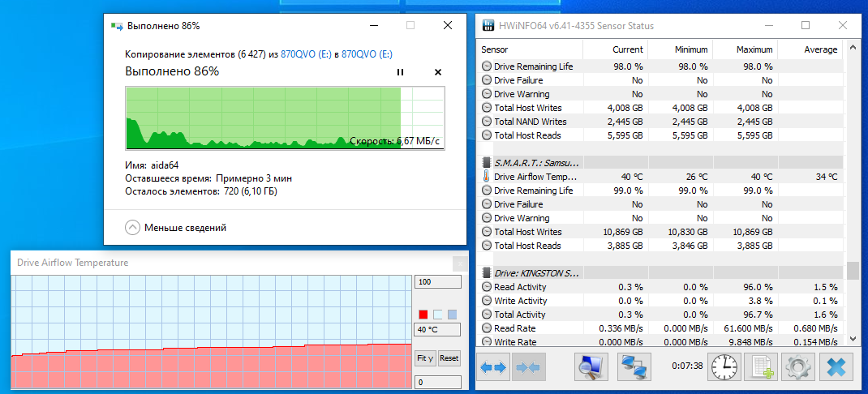This screenshot has height=394, width=868.
Task: Open the source 870QVO (E:) link after из
Action: click(306, 54)
